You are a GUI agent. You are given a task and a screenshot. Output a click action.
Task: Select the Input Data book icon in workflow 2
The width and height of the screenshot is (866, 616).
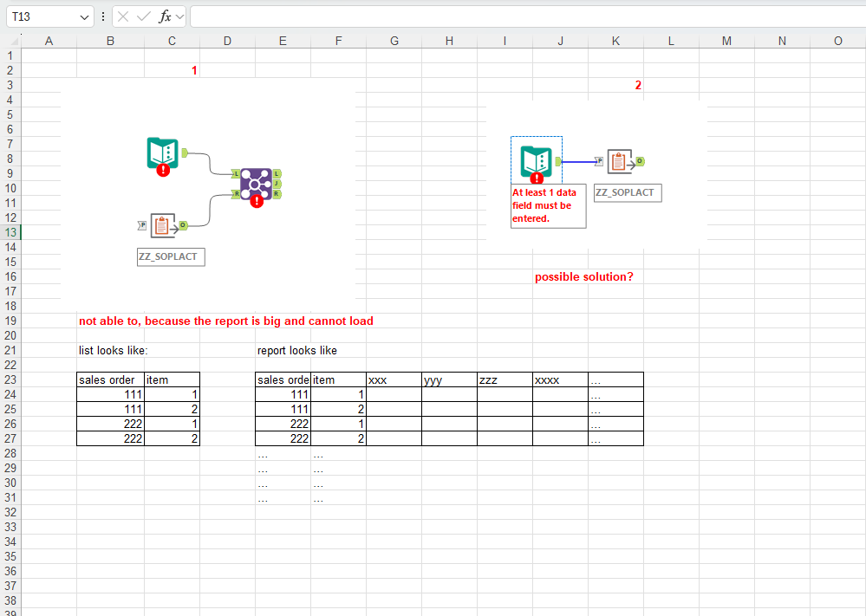point(537,160)
